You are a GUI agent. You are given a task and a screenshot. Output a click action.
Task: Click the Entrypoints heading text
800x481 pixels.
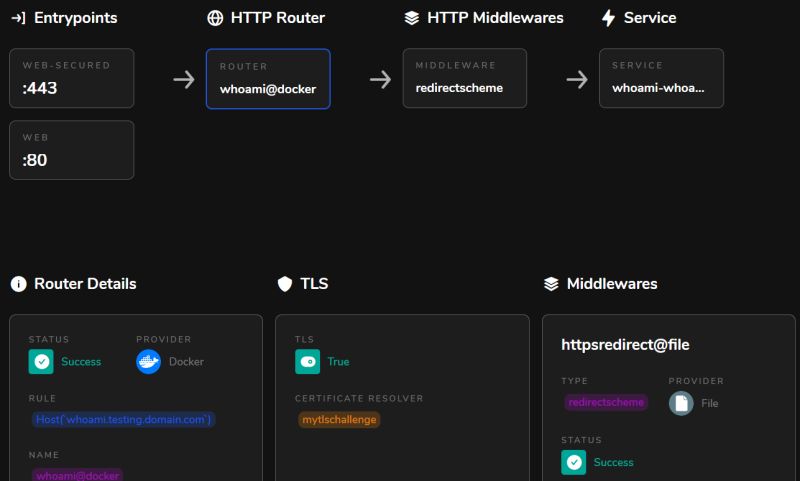click(76, 18)
